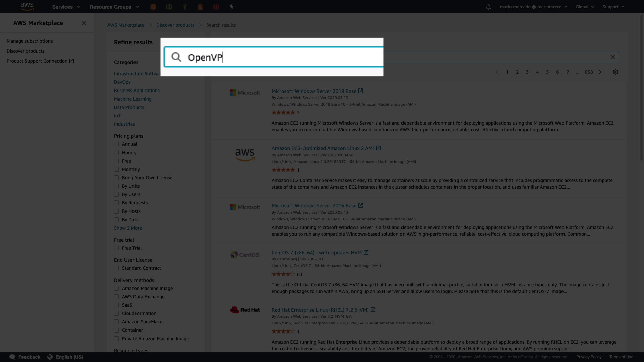The height and width of the screenshot is (362, 644).
Task: Open the Global region dropdown
Action: 584,7
